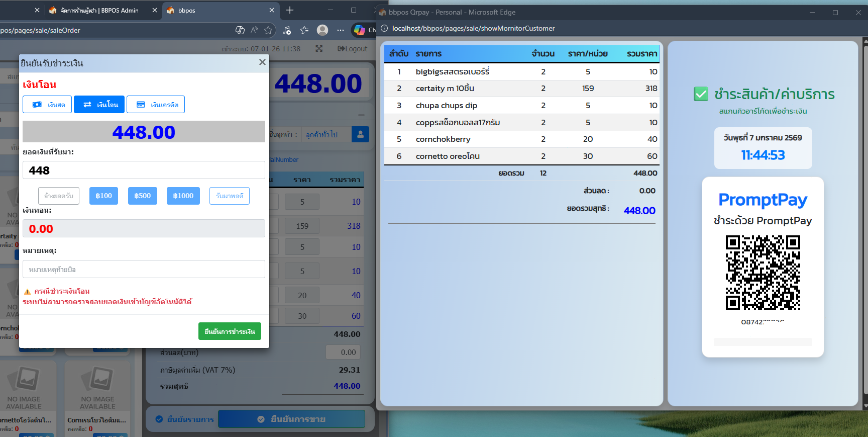Image resolution: width=868 pixels, height=437 pixels.
Task: Click the PromptPay QR code
Action: 763,273
